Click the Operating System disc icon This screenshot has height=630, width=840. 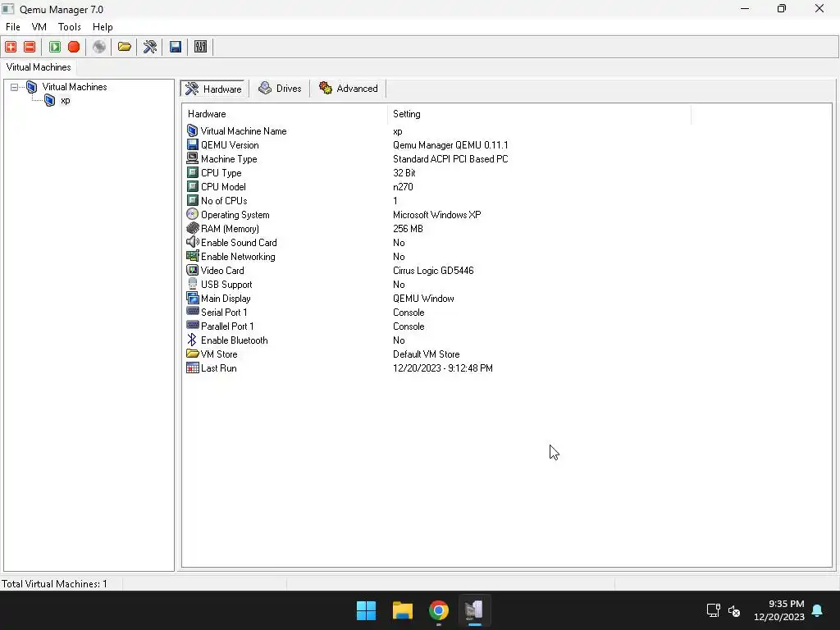click(192, 214)
